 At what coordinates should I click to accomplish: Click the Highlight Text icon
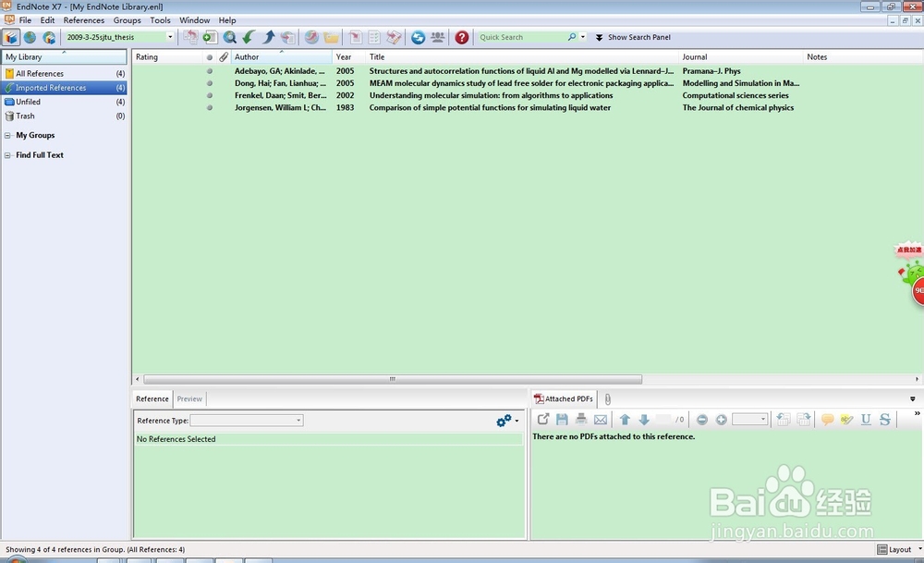846,419
